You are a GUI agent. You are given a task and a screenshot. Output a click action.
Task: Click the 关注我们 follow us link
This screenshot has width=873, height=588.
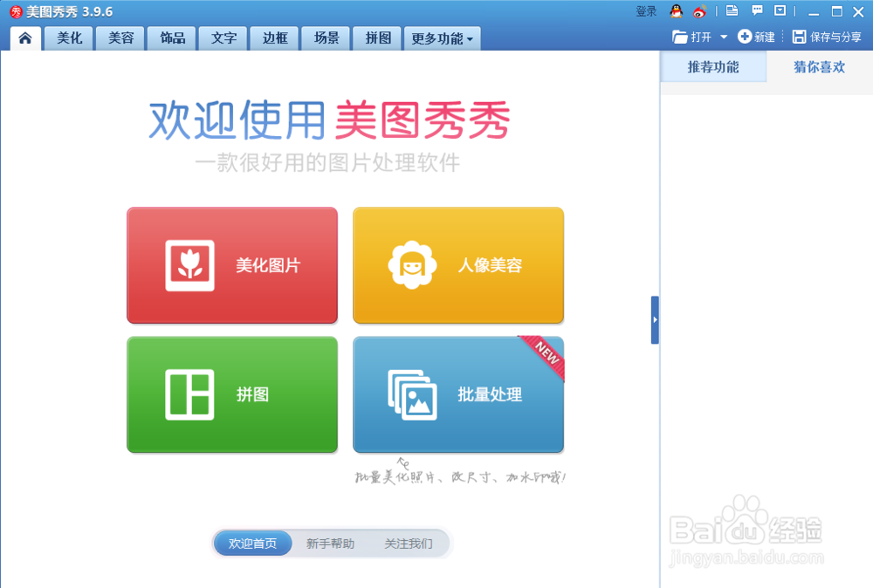coord(408,543)
